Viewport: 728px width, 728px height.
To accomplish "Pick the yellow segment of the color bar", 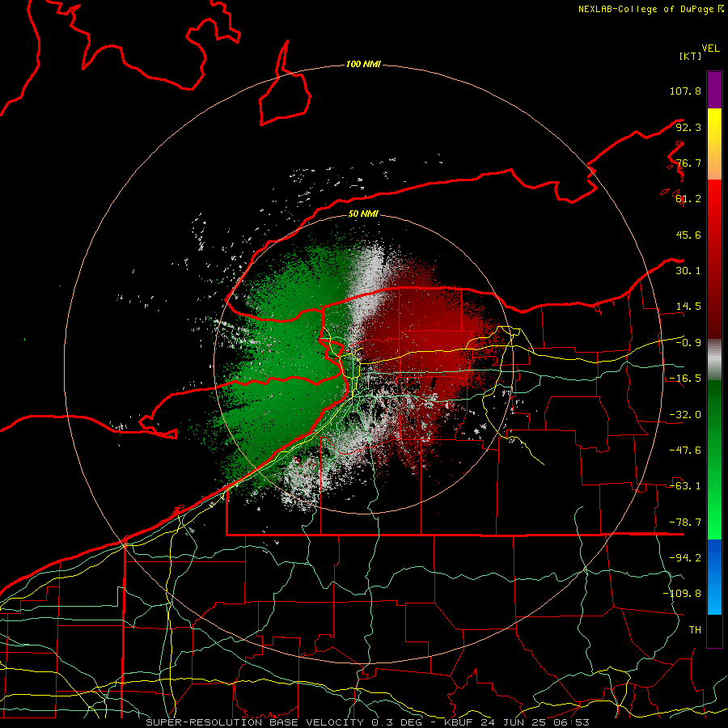I will (x=714, y=144).
